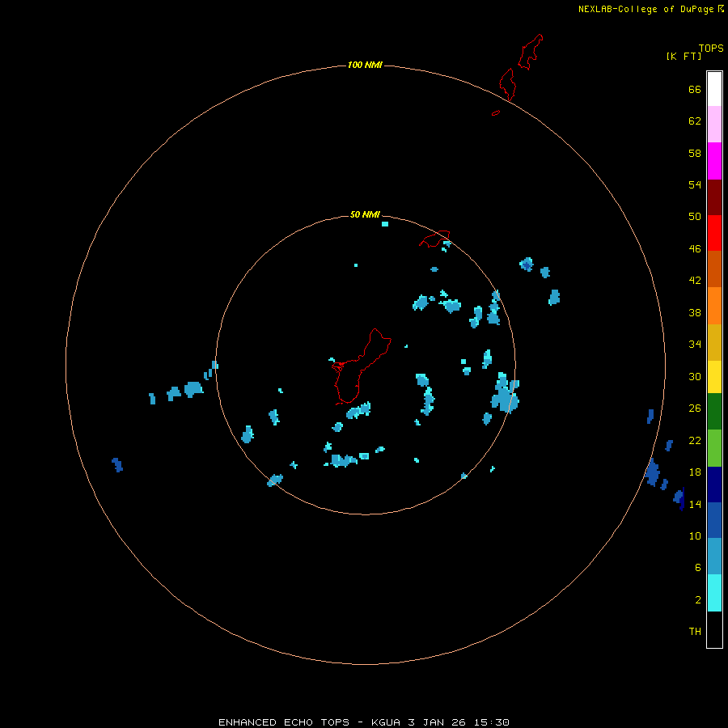728x728 pixels.
Task: Click the ENHANCED ECHO TOPS caption
Action: (363, 722)
